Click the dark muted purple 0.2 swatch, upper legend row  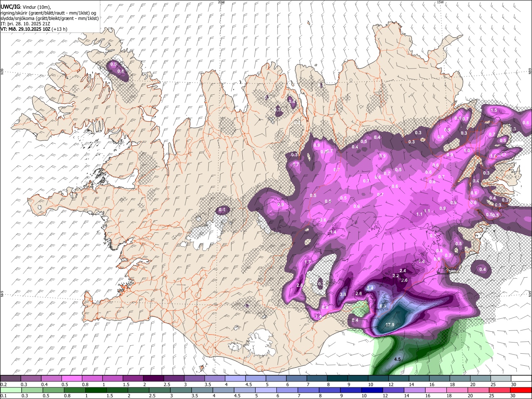tap(10, 378)
